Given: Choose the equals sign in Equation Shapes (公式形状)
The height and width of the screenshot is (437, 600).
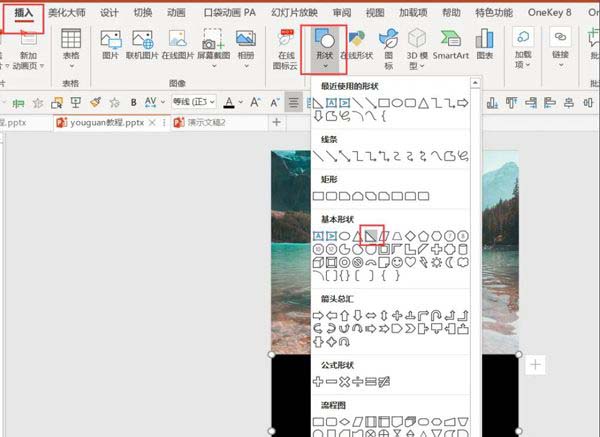Looking at the screenshot, I should point(370,382).
